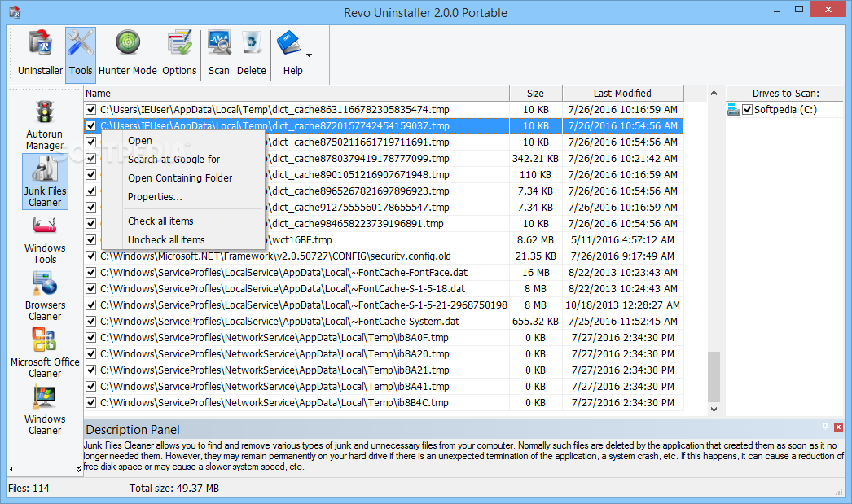The width and height of the screenshot is (852, 504).
Task: Select Check all items menu entry
Action: [x=183, y=221]
